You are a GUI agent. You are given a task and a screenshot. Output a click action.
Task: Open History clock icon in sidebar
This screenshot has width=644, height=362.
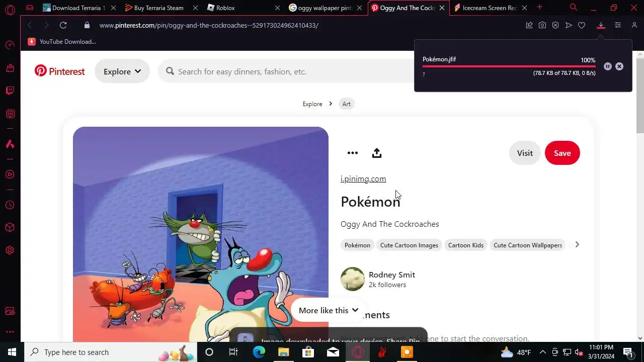[10, 205]
